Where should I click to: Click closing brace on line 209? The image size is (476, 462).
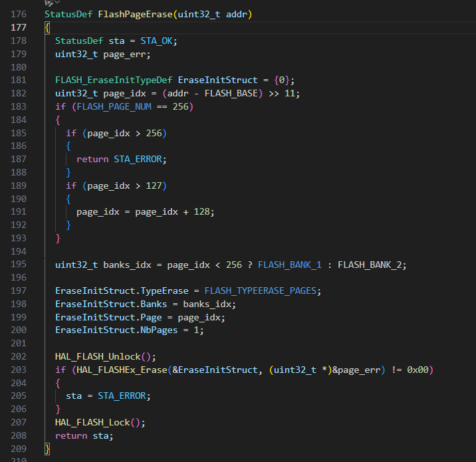click(47, 449)
